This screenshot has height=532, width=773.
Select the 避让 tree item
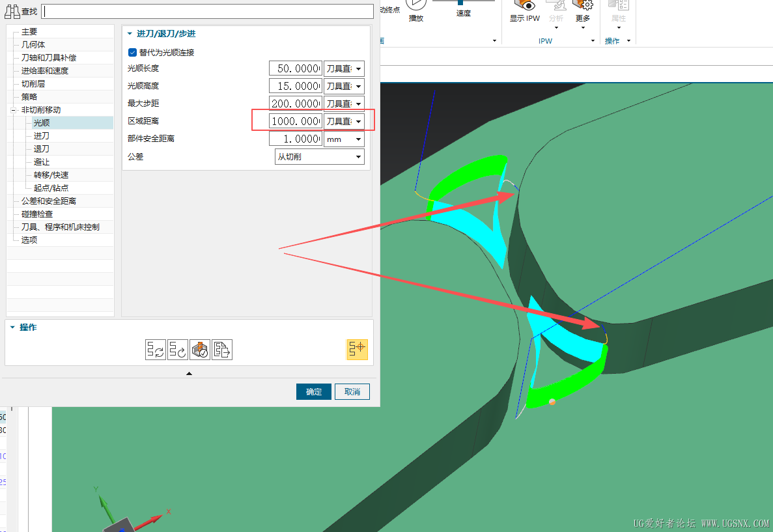(x=42, y=161)
